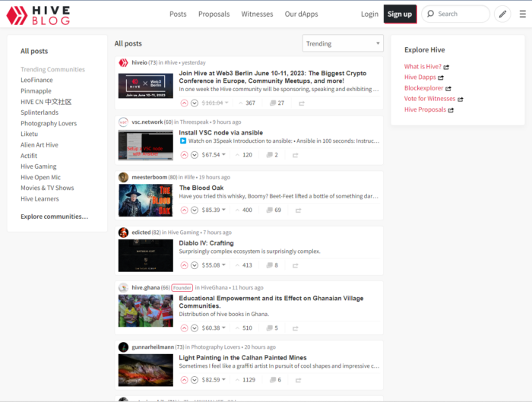
Task: Click the Login link
Action: click(x=369, y=14)
